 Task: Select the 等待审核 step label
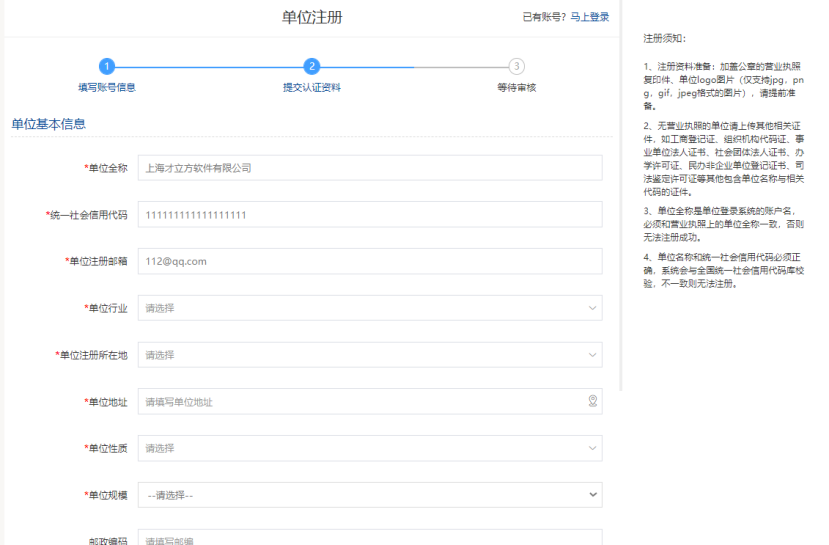(516, 88)
